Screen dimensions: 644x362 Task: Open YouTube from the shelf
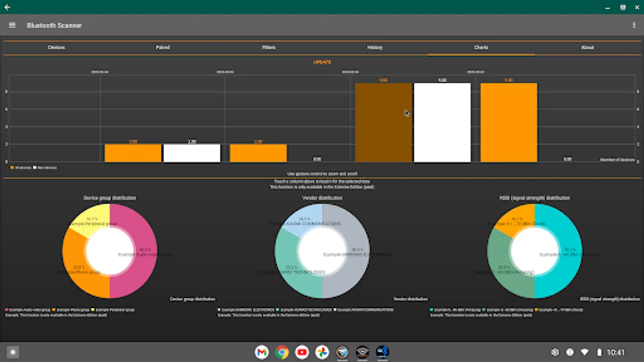pos(302,352)
